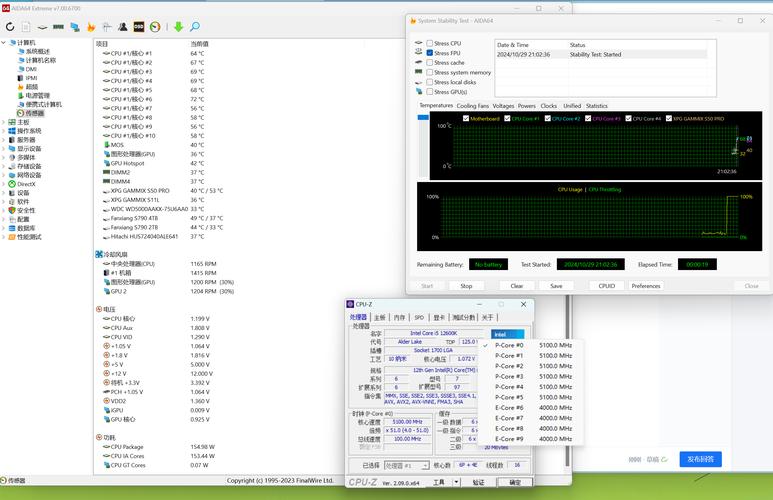The height and width of the screenshot is (500, 773).
Task: Toggle the Motherboard graph checkbox
Action: point(466,118)
